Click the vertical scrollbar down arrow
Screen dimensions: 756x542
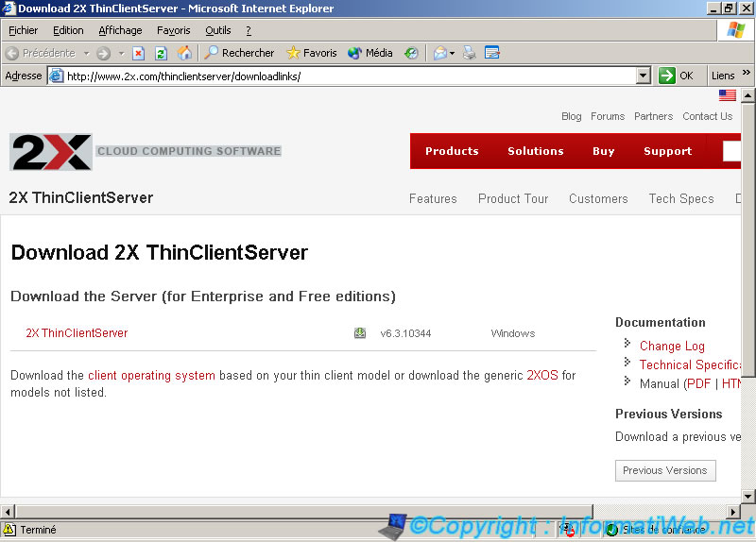(x=747, y=496)
